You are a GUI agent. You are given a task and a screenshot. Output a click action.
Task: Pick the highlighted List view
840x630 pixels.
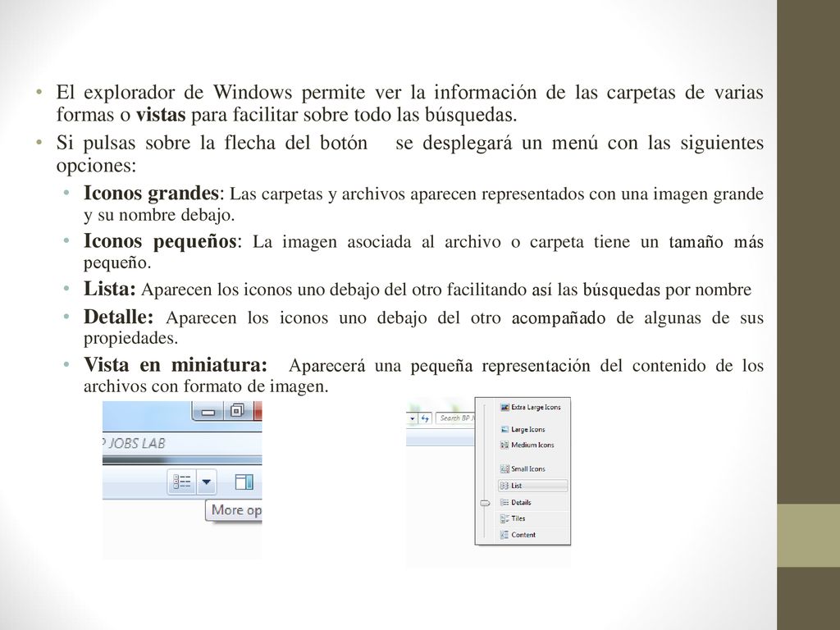pyautogui.click(x=532, y=486)
